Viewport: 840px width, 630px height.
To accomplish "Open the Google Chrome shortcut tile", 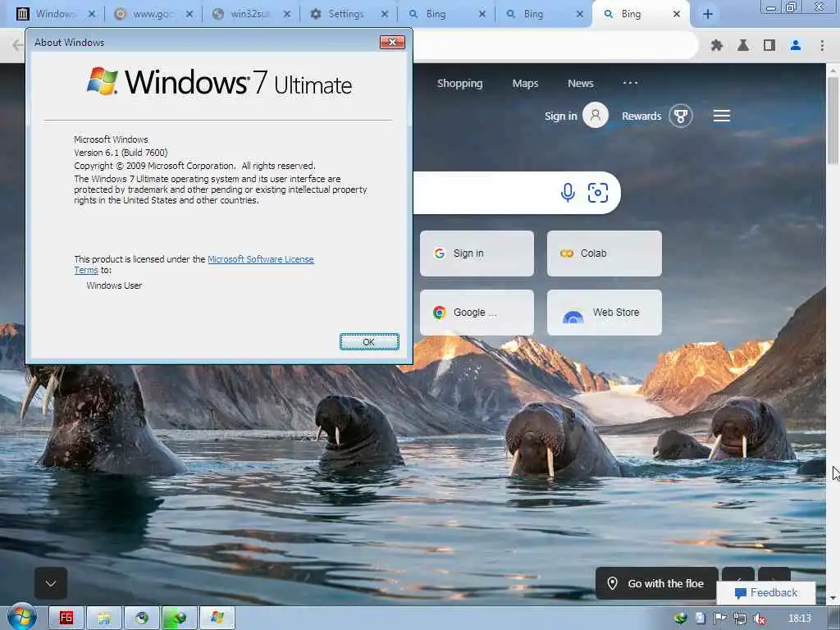I will (477, 313).
